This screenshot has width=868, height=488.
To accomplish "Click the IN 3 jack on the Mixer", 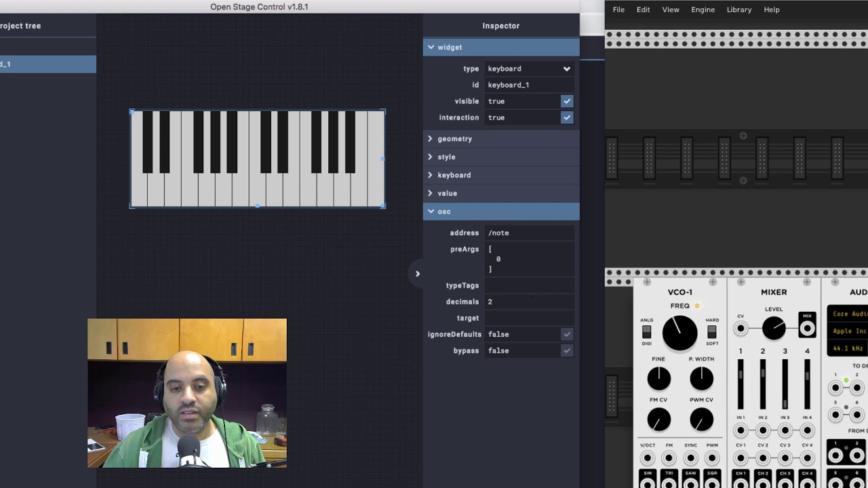I will pos(785,430).
